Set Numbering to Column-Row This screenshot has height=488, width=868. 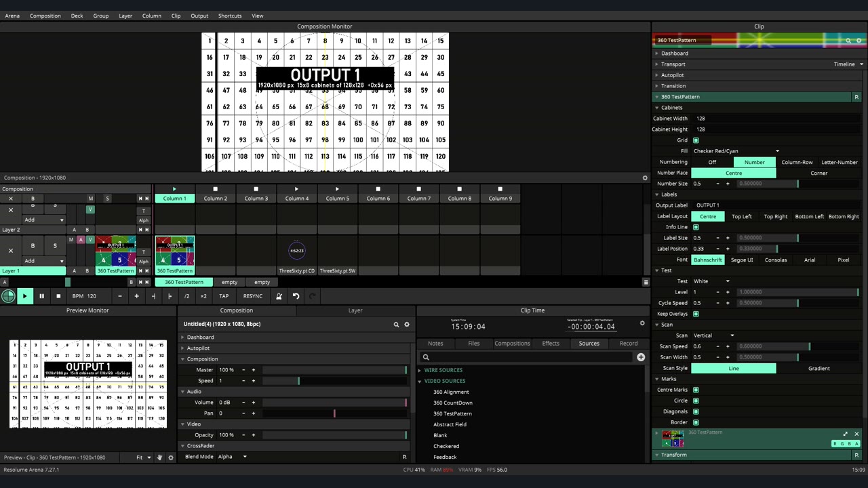[x=797, y=162]
